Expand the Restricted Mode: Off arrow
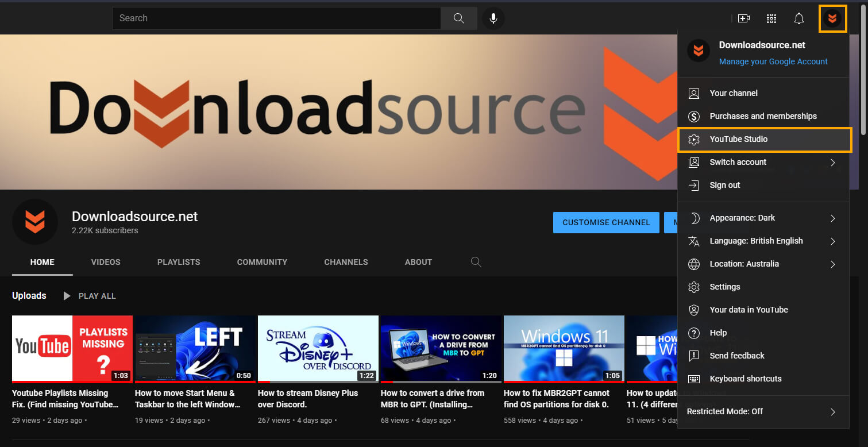 point(832,412)
